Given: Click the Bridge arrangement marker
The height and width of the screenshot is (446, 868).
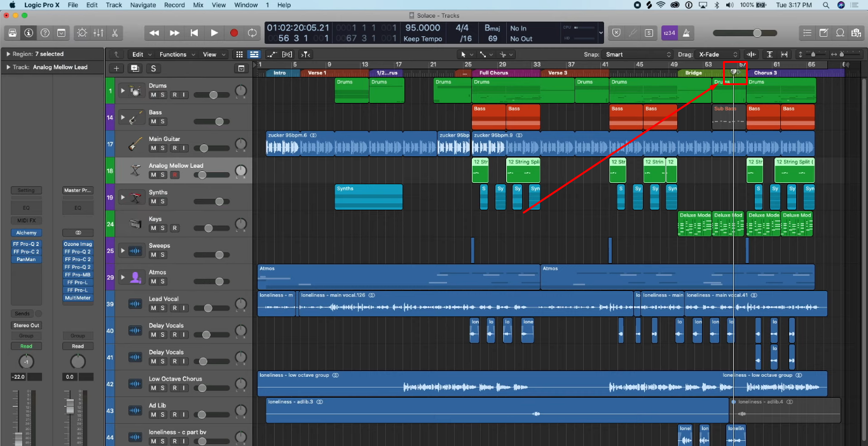Looking at the screenshot, I should pyautogui.click(x=693, y=73).
